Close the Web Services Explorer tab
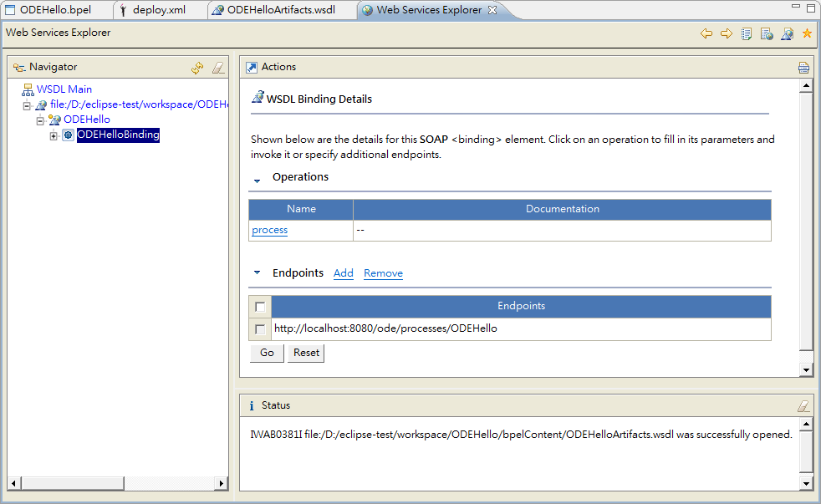 point(492,10)
